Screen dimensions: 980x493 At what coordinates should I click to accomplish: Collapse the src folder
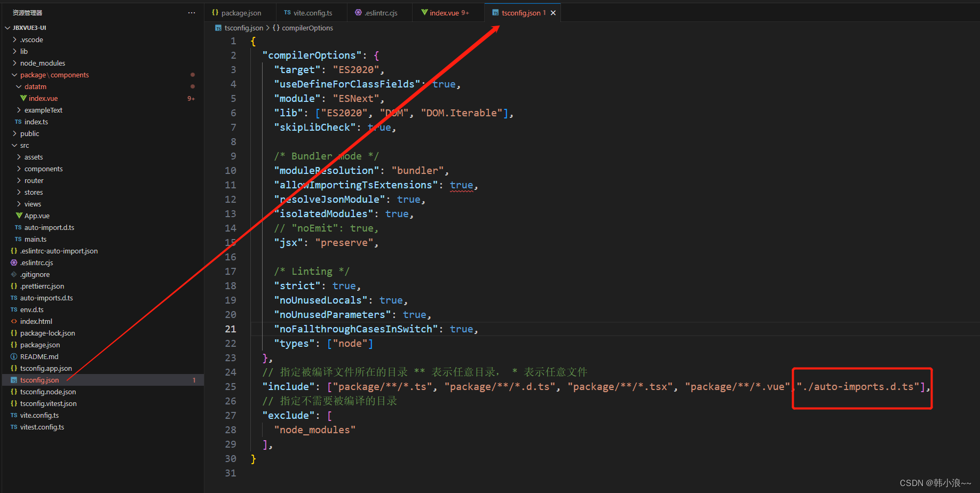14,145
